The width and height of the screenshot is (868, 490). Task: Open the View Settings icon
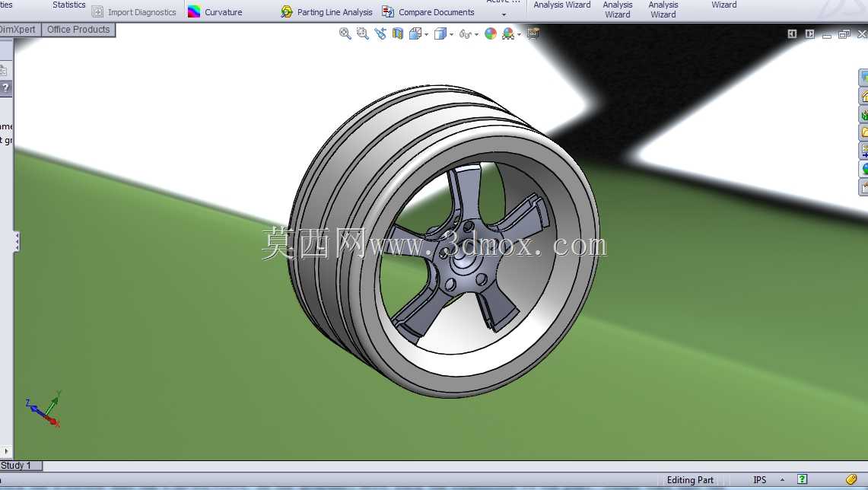pos(533,33)
